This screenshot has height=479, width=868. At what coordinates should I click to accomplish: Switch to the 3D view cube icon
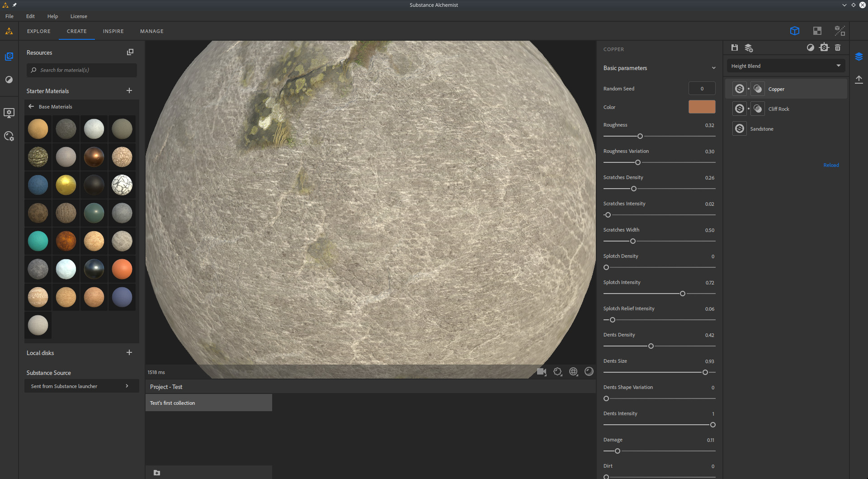tap(794, 31)
